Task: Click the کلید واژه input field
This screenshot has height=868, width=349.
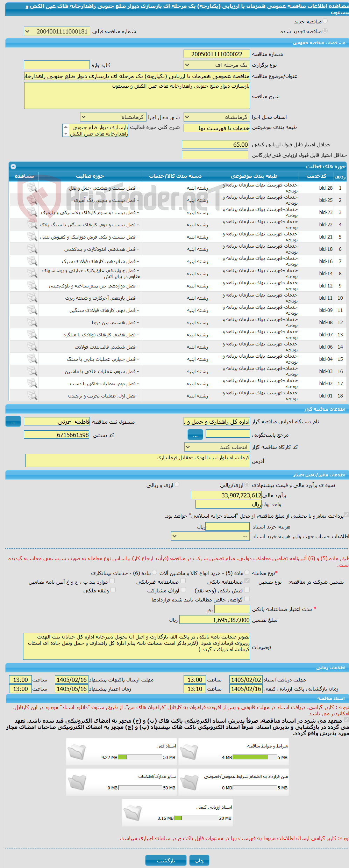Action: [57, 65]
